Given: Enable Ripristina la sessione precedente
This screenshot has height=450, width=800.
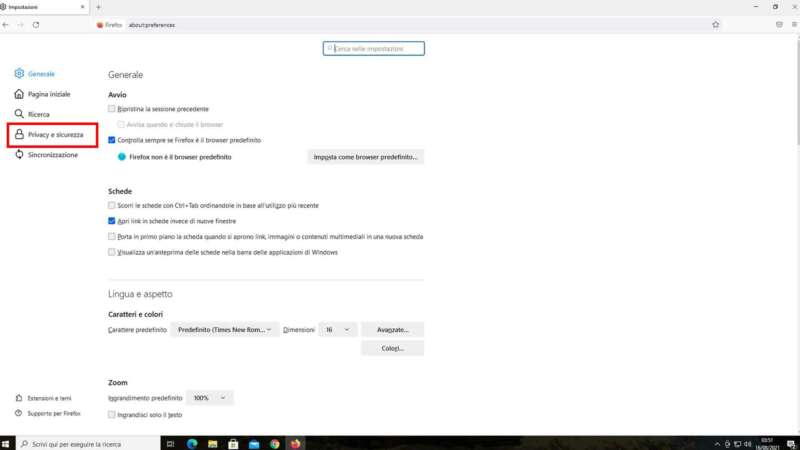Looking at the screenshot, I should pyautogui.click(x=112, y=109).
